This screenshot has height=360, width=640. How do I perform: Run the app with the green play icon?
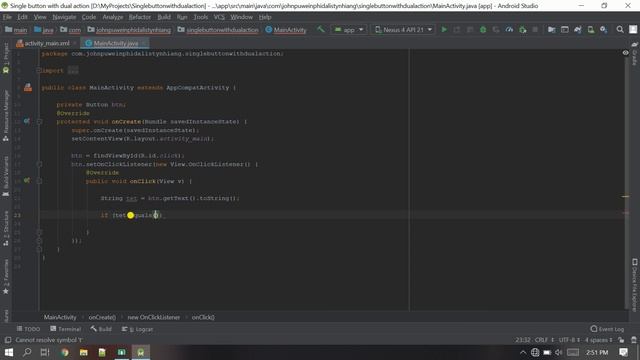click(x=444, y=30)
